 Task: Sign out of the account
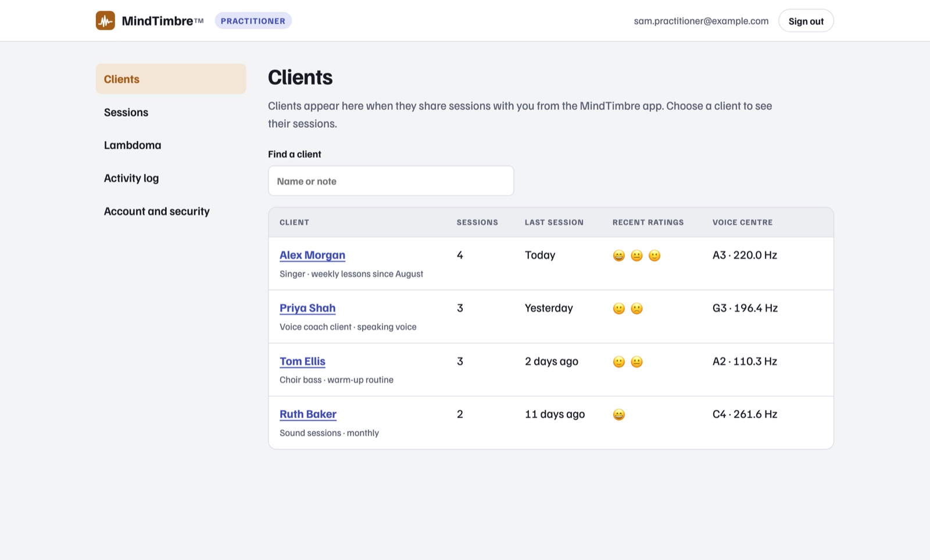[x=806, y=21]
